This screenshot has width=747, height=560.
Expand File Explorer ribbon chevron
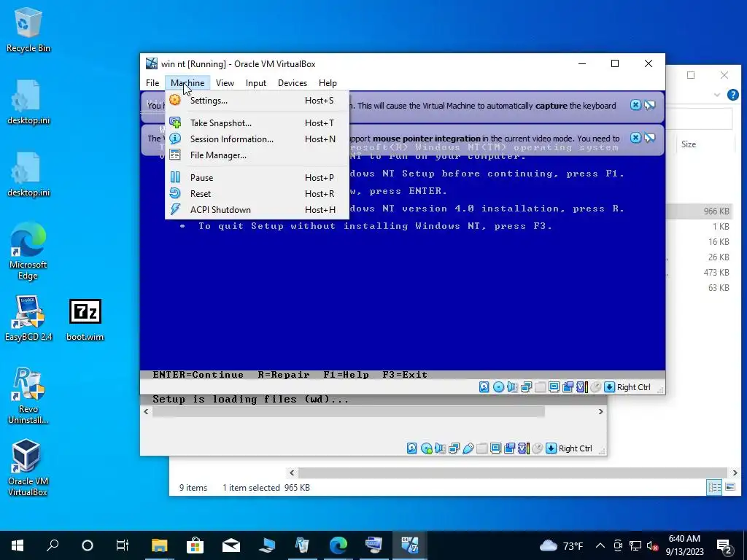(717, 95)
